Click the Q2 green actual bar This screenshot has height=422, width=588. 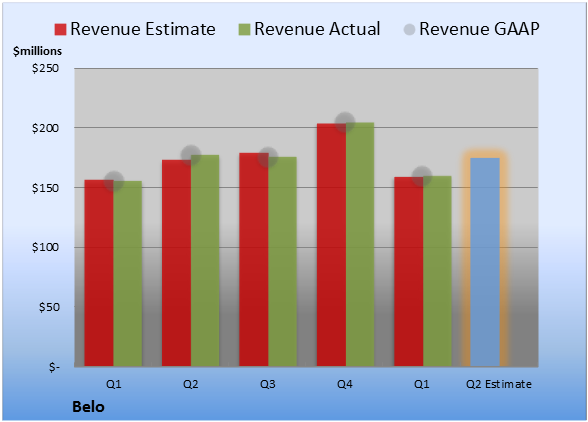[205, 261]
